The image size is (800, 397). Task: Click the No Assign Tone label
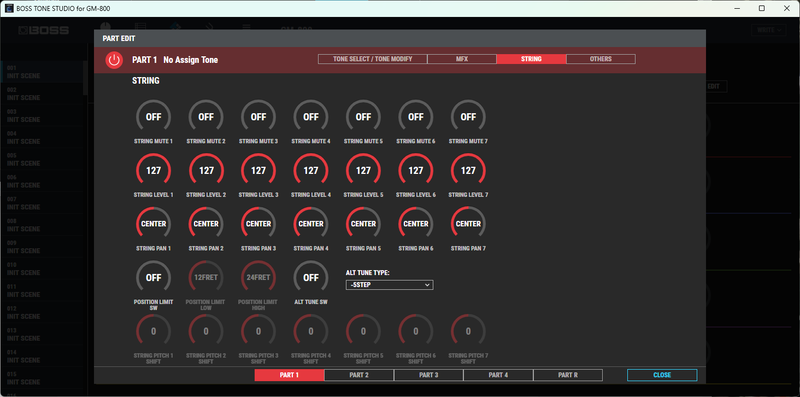click(x=190, y=60)
